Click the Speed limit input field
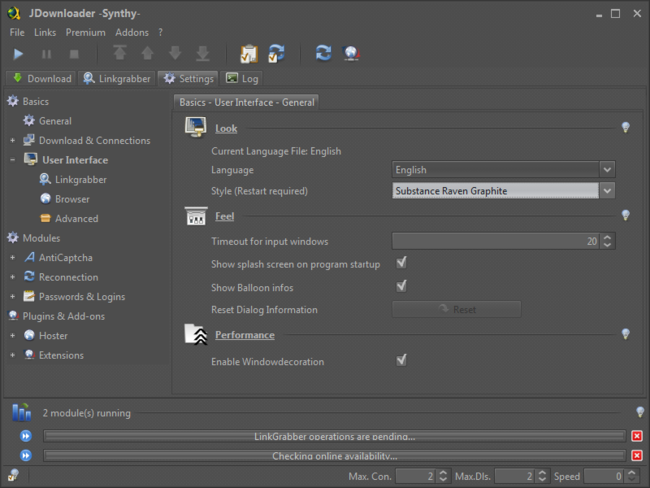 tap(604, 476)
